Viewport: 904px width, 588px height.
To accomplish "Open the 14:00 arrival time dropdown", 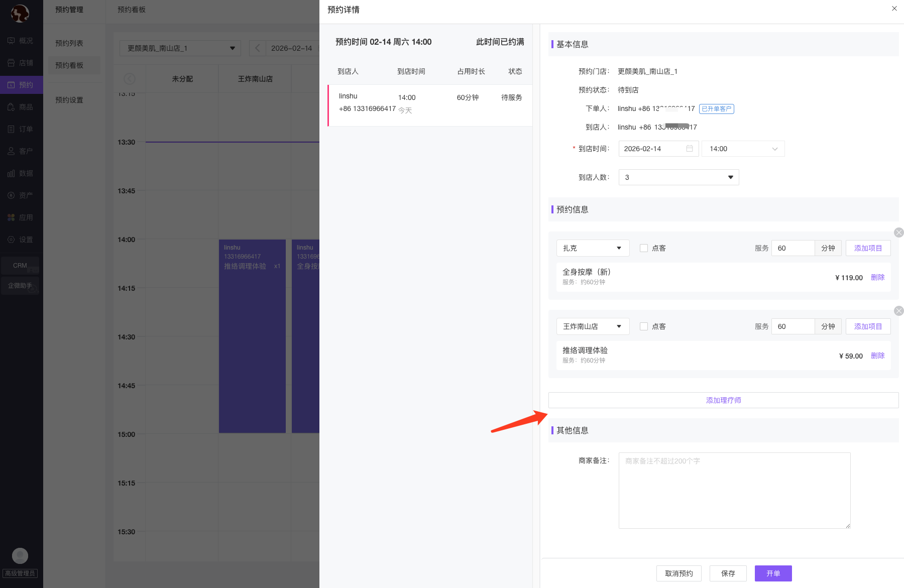I will click(x=743, y=149).
